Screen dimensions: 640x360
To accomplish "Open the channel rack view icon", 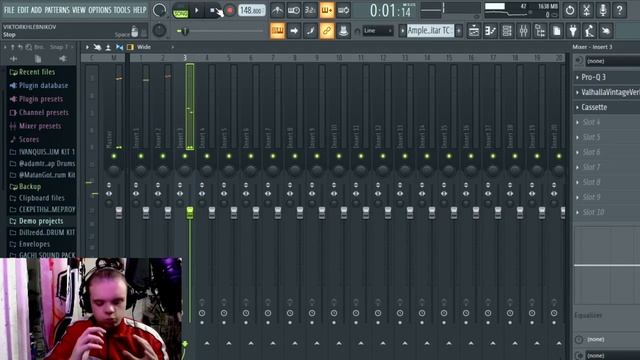I will 507,31.
